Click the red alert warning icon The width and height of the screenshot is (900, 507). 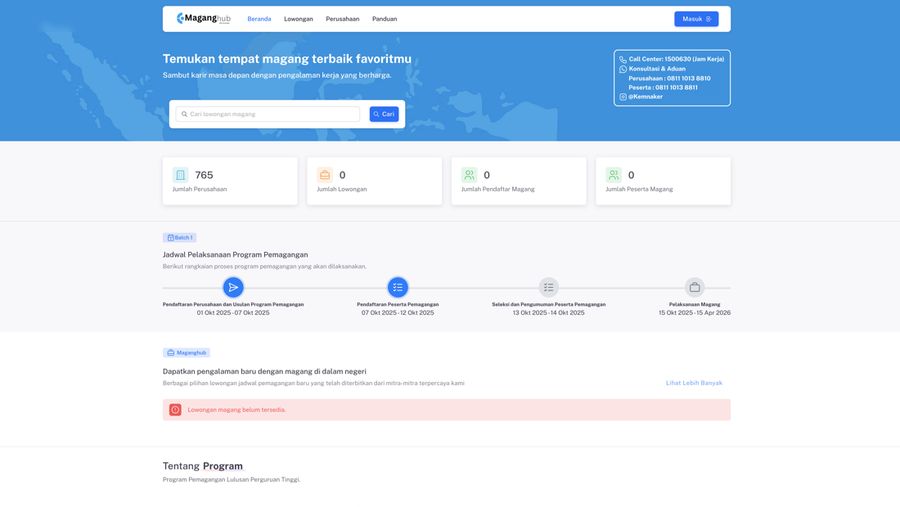point(176,410)
